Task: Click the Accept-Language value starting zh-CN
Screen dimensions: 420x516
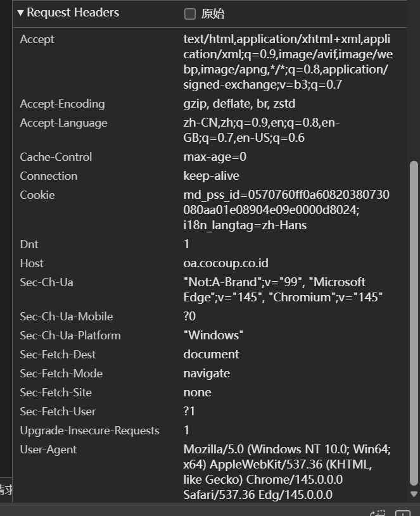Action: pyautogui.click(x=262, y=130)
